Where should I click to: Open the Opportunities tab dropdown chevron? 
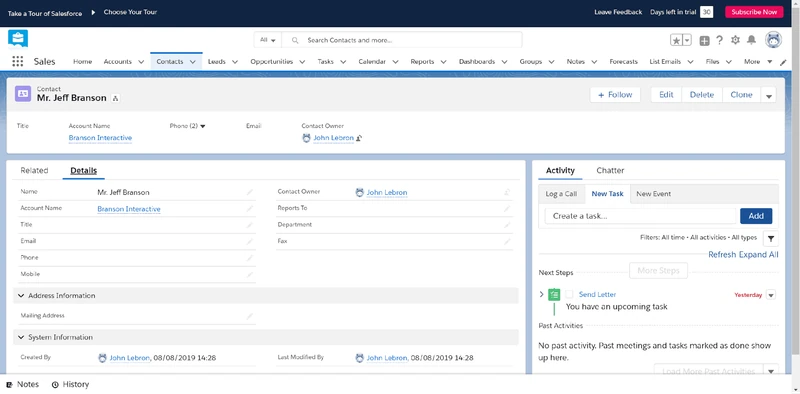[302, 62]
